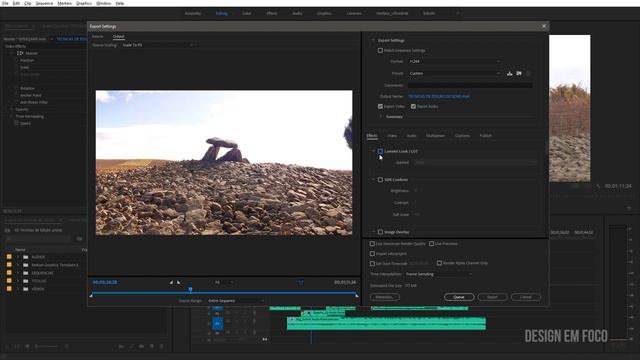Uncheck Export Audio
This screenshot has height=360, width=640.
tap(413, 107)
